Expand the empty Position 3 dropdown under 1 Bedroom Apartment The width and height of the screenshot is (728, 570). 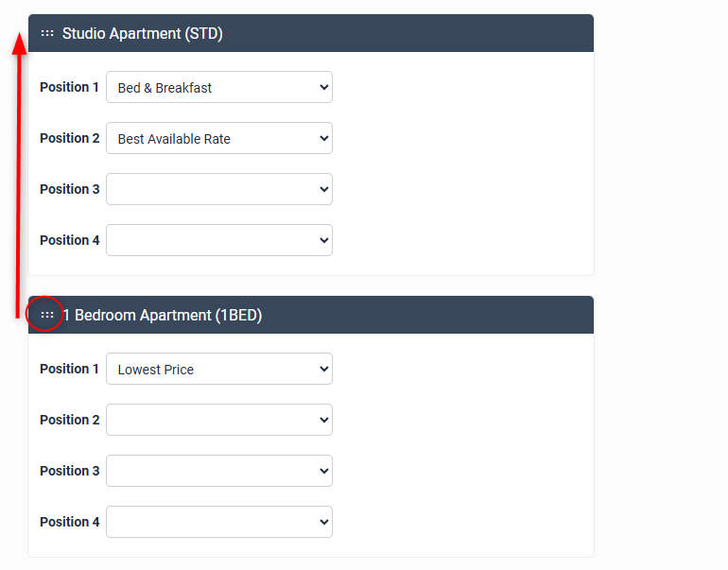pyautogui.click(x=219, y=471)
